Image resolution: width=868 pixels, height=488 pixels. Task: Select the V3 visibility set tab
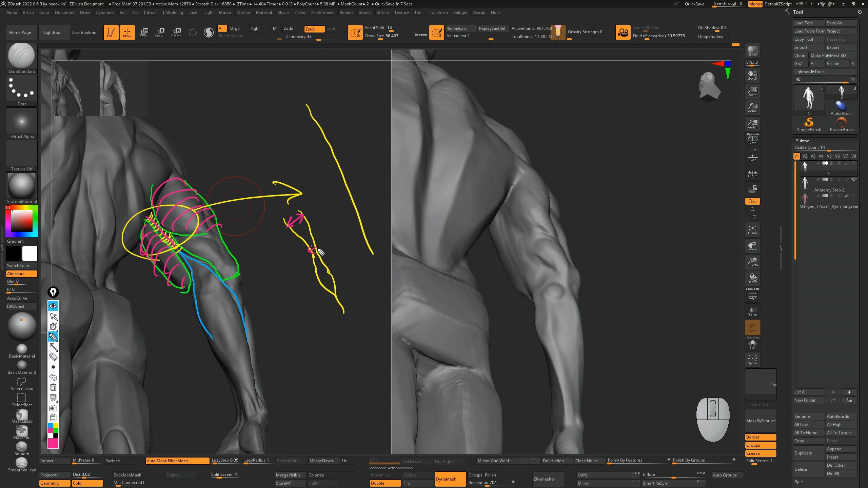[x=813, y=156]
